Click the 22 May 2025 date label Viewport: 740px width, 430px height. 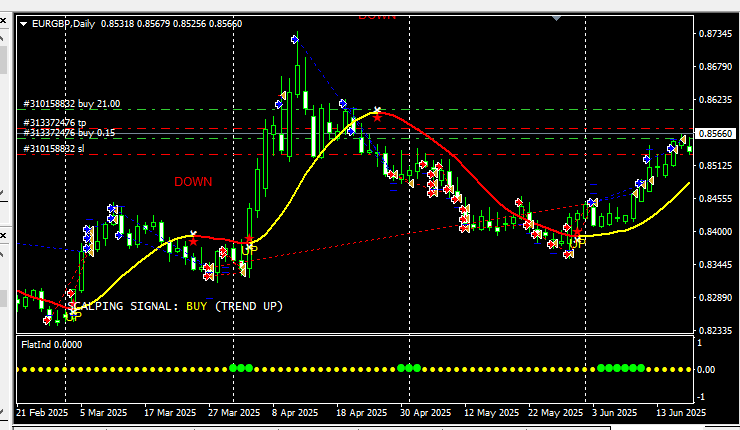[555, 413]
